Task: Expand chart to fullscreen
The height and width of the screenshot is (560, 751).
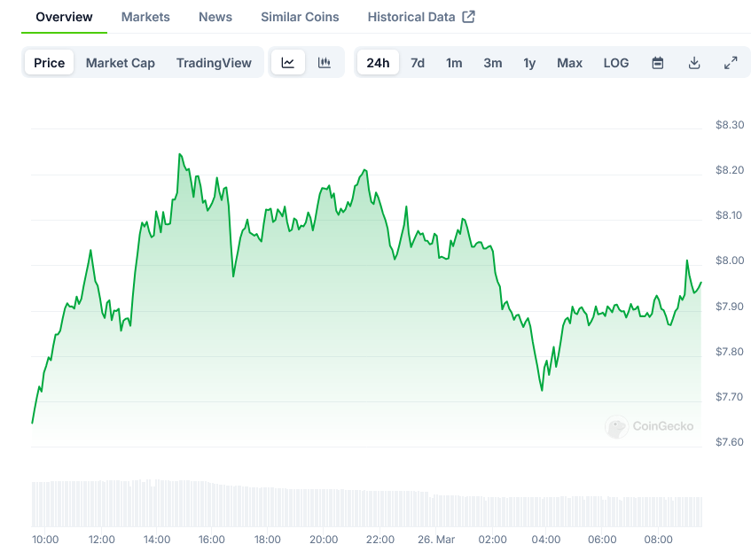Action: [x=731, y=63]
